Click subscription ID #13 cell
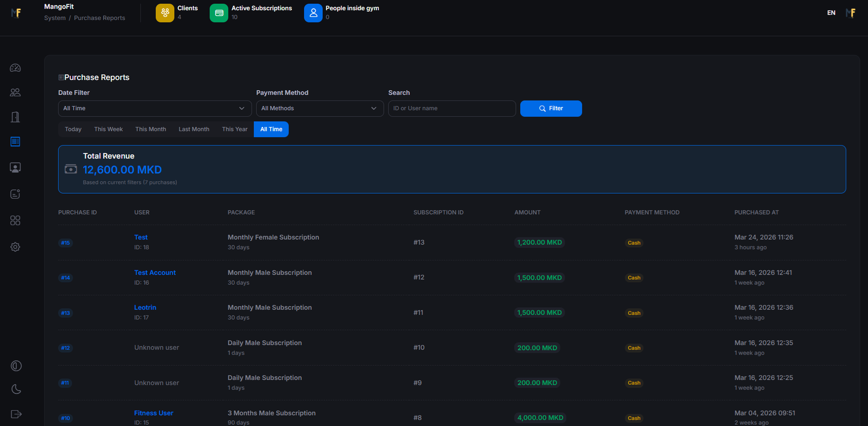Image resolution: width=868 pixels, height=426 pixels. (419, 243)
